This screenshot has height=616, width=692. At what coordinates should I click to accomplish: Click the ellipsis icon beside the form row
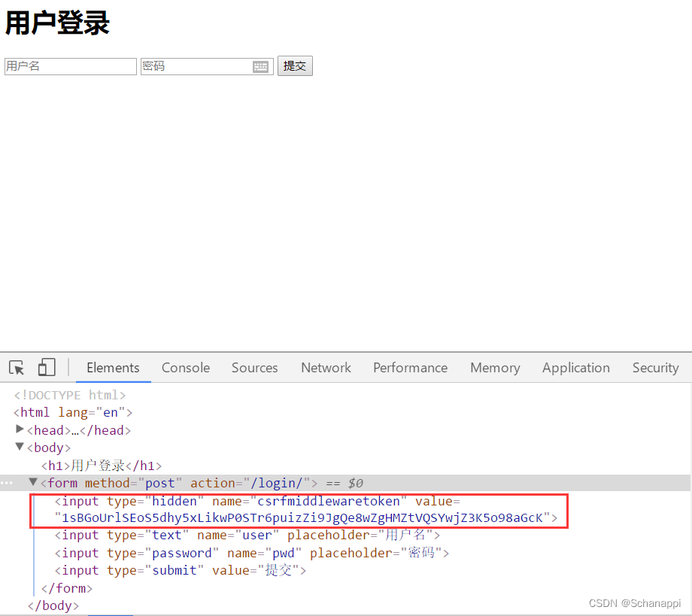tap(7, 483)
